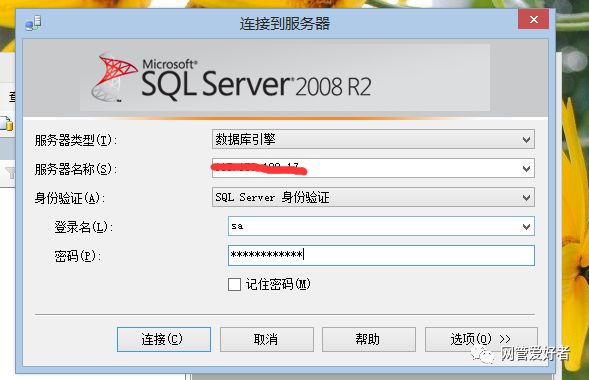Click the 服务器名称(S) label
The image size is (589, 380).
tap(76, 169)
